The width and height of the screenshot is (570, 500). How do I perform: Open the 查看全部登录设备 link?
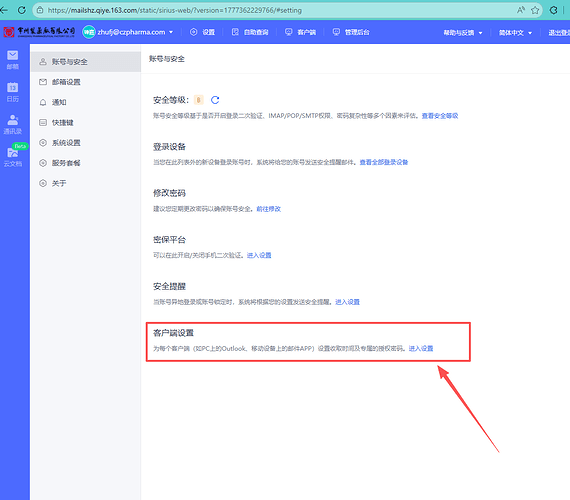(384, 162)
